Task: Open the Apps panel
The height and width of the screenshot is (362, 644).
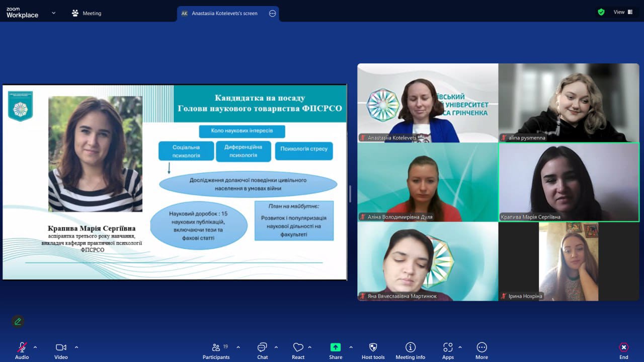Action: point(447,347)
